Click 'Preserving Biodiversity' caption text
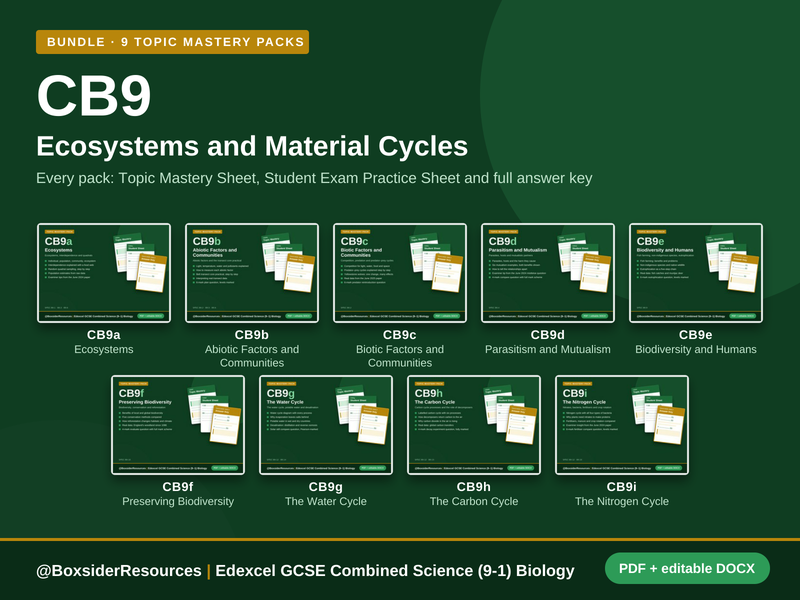Image resolution: width=800 pixels, height=600 pixels. (x=178, y=502)
